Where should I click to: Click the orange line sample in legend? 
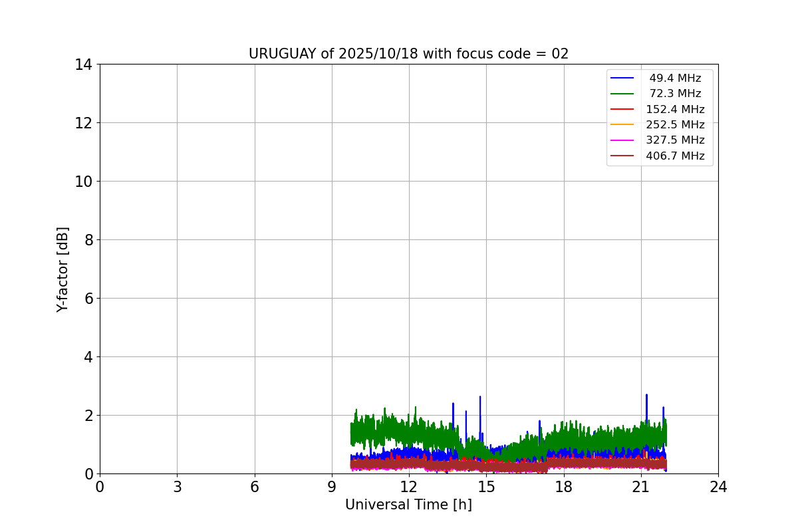point(622,124)
